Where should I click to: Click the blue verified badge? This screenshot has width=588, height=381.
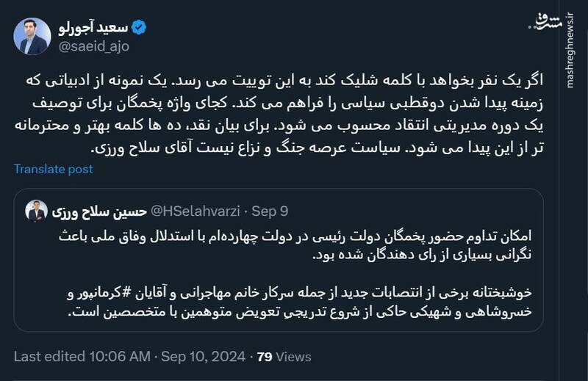coord(139,27)
